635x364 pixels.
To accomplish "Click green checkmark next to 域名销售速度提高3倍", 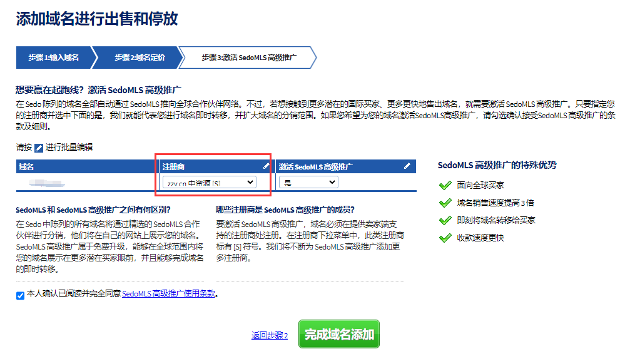I will [445, 203].
